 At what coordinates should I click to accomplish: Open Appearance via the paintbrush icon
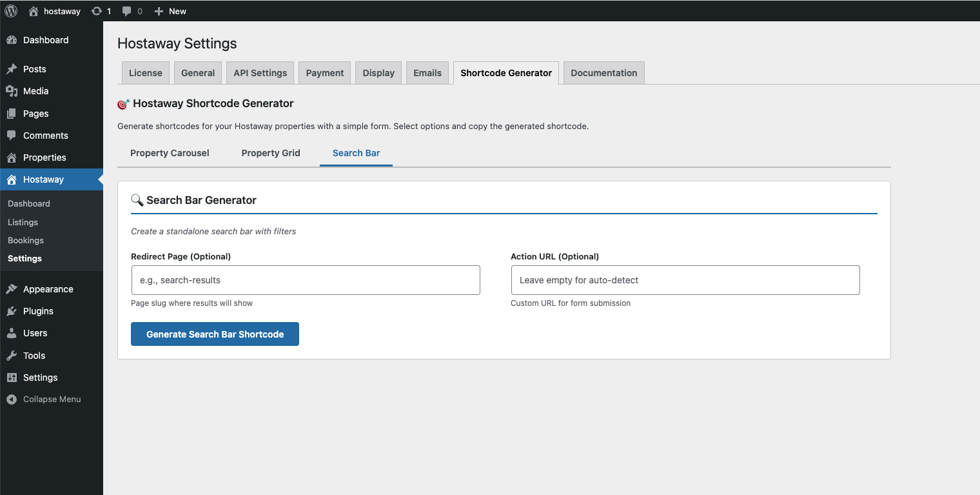(x=13, y=288)
